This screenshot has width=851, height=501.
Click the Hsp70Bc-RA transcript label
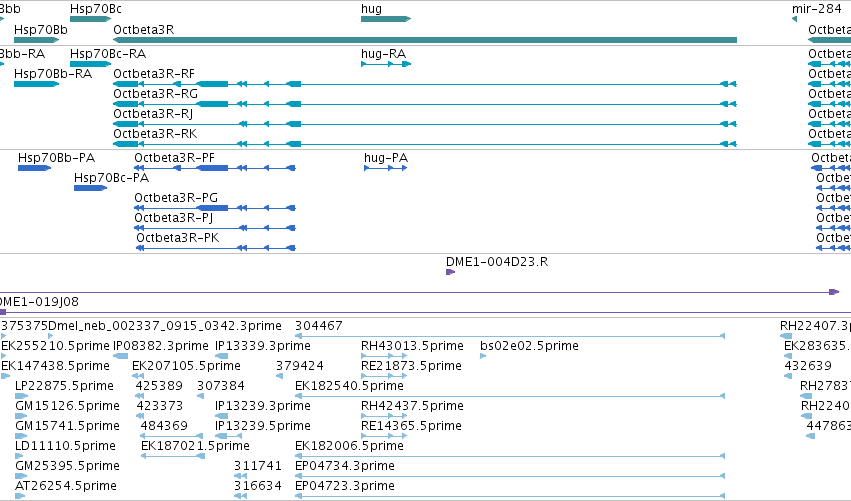pyautogui.click(x=108, y=54)
